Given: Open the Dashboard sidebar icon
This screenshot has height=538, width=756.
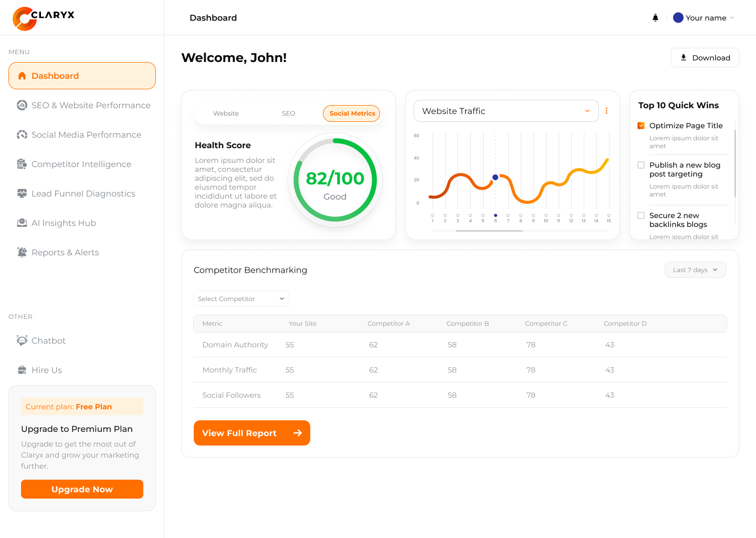Looking at the screenshot, I should click(22, 76).
